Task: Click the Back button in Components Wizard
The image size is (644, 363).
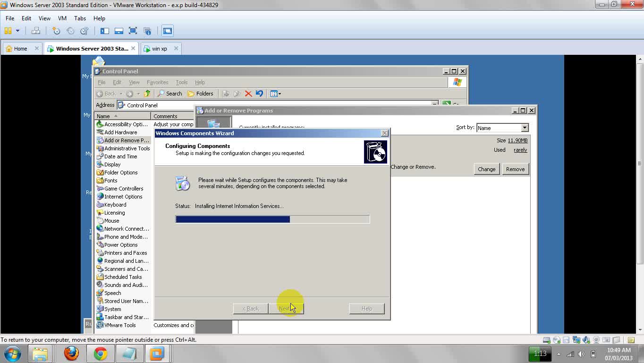Action: (x=251, y=309)
